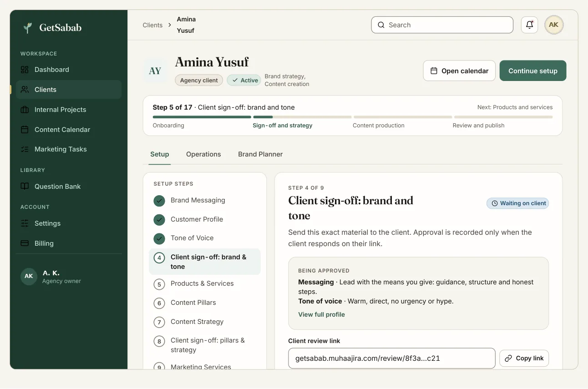Click the Settings label in sidebar
Screen dimensions: 588x389
click(47, 223)
